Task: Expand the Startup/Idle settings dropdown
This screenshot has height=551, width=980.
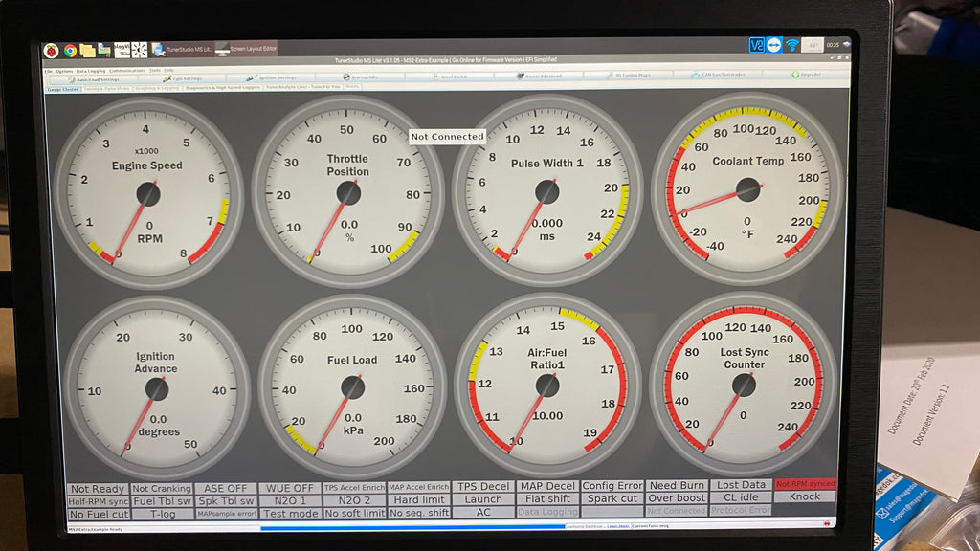Action: [360, 77]
